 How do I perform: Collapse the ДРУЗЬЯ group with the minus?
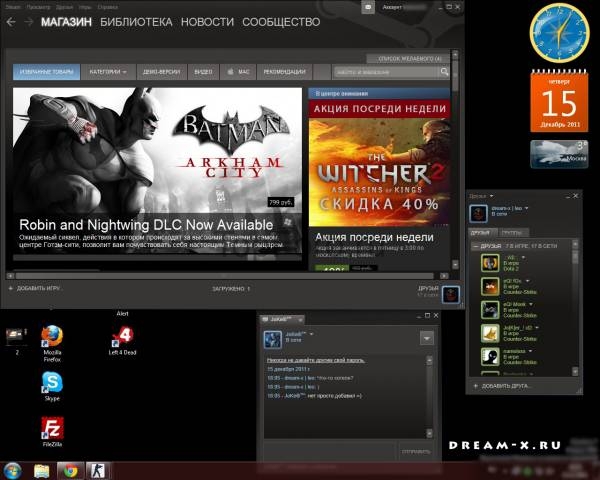pyautogui.click(x=475, y=246)
